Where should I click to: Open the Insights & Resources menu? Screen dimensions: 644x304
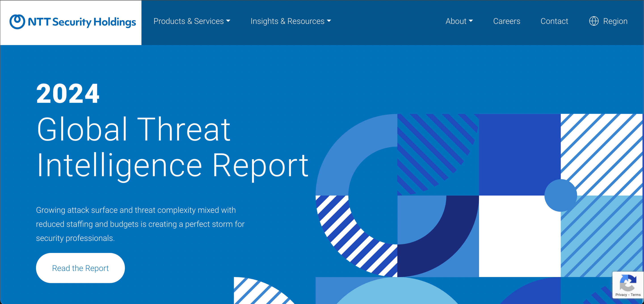point(287,21)
